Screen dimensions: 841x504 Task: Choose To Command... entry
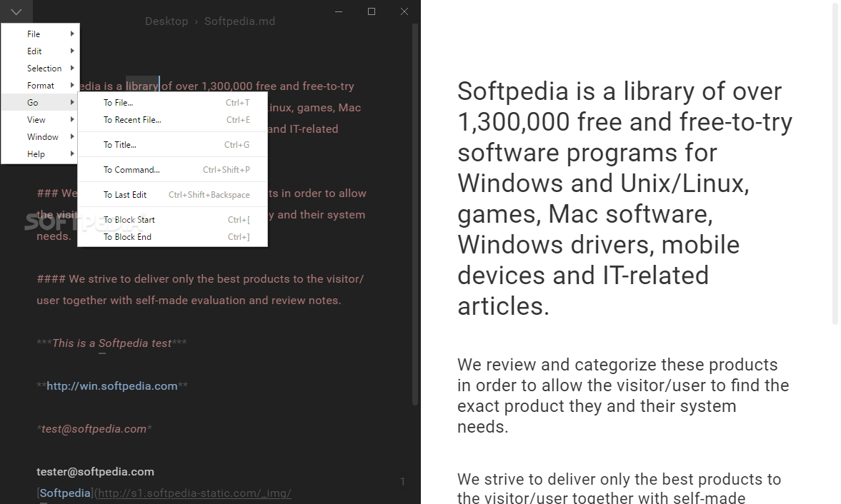click(x=173, y=170)
